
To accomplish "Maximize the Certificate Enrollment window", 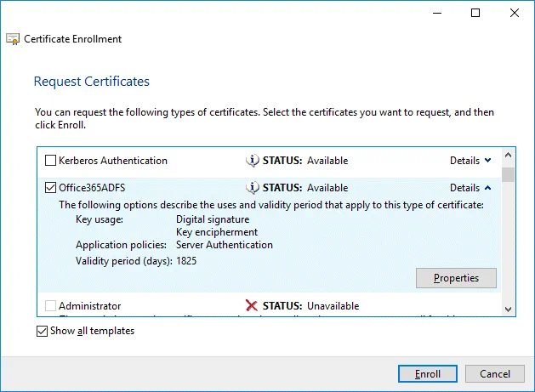I will (475, 13).
